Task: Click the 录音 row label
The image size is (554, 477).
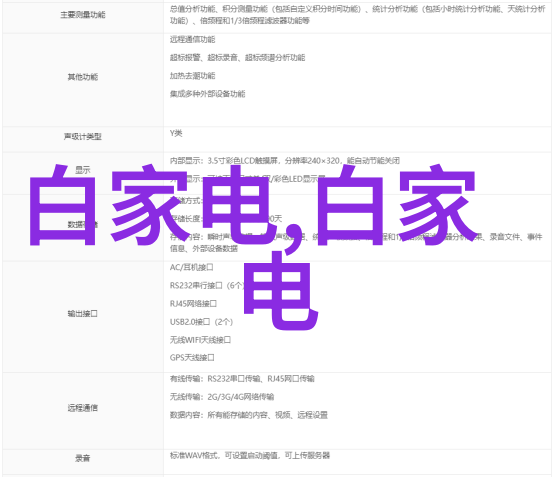Action: [83, 458]
